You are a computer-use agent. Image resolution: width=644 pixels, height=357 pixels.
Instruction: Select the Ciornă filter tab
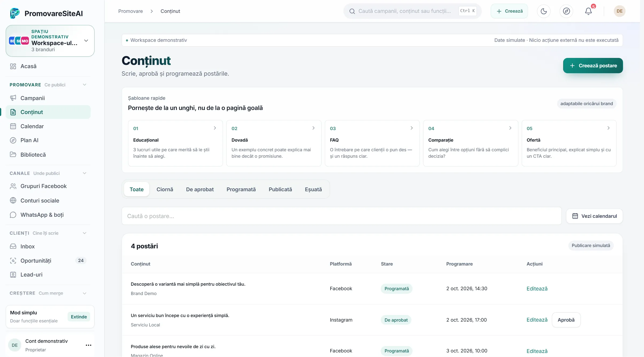click(165, 189)
